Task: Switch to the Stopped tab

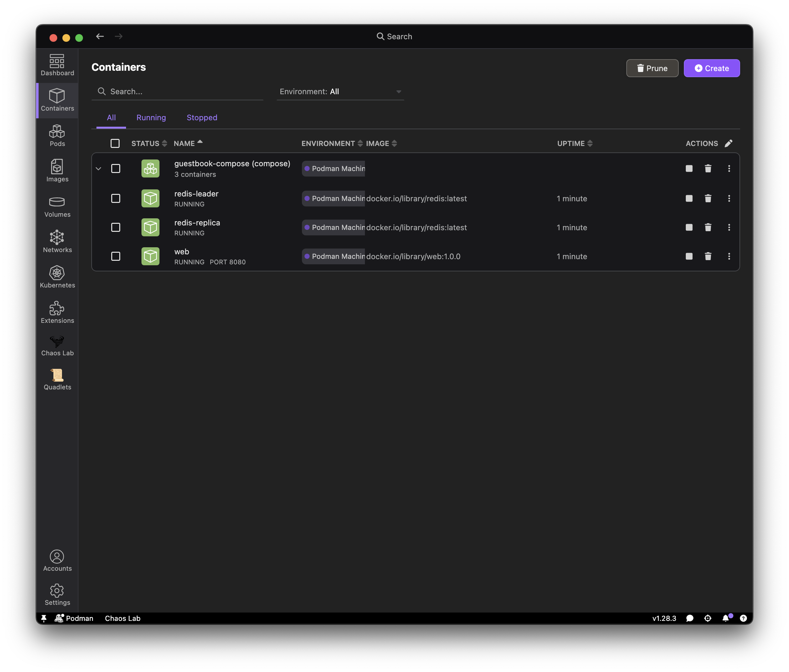Action: coord(202,117)
